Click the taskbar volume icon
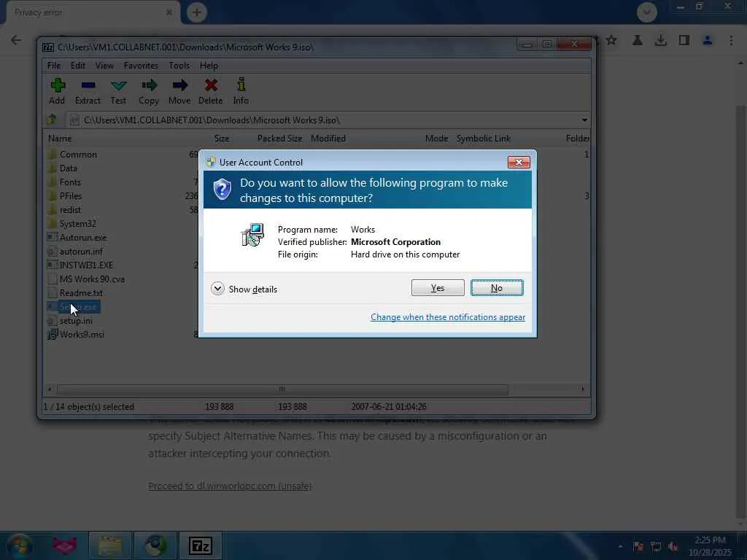The width and height of the screenshot is (747, 560). 673,546
